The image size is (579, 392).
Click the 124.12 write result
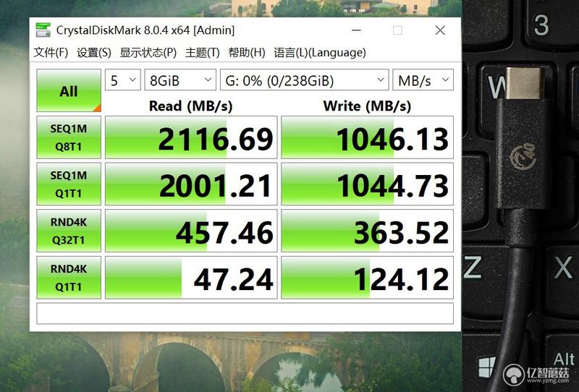pyautogui.click(x=368, y=278)
